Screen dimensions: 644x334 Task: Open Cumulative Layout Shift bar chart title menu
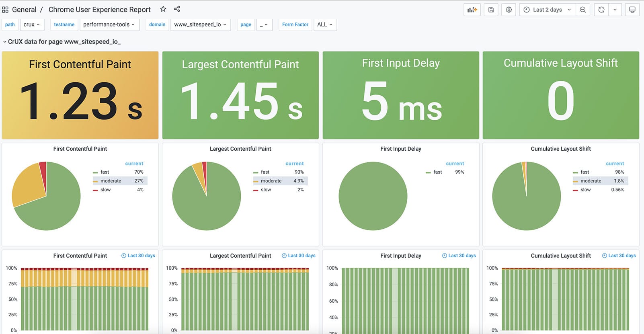click(x=561, y=256)
